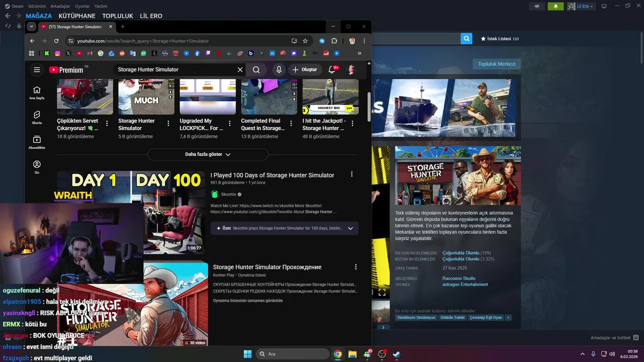
Task: Open Reddit bookmark in bookmarks bar
Action: point(122,53)
